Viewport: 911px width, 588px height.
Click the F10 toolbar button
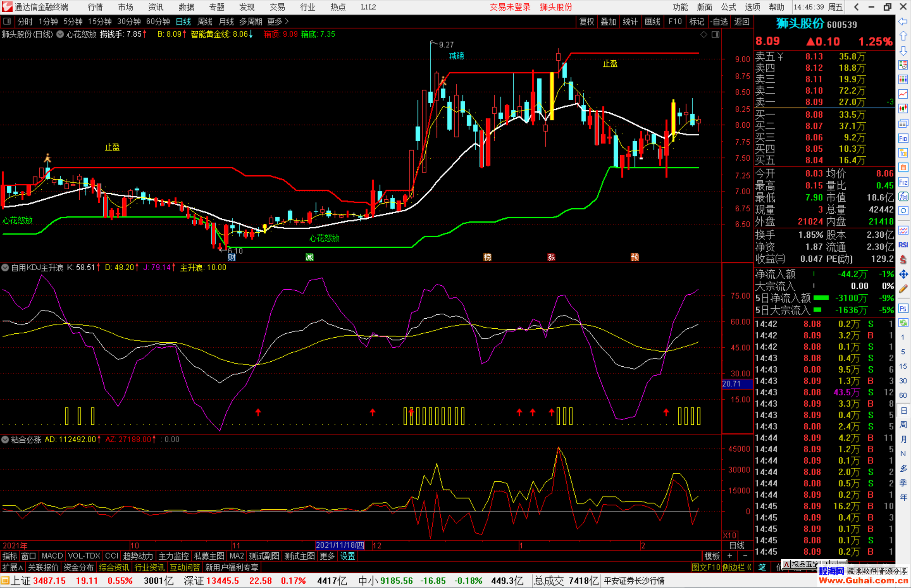675,21
